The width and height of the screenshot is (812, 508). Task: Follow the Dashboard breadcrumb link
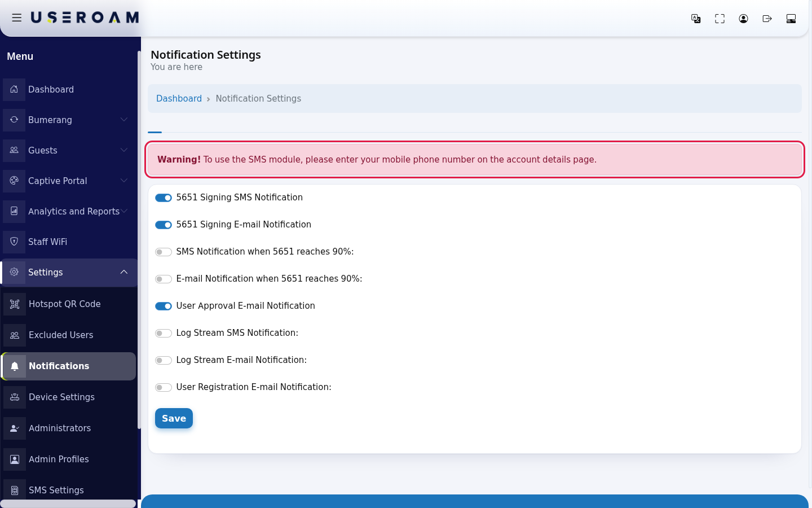pyautogui.click(x=179, y=98)
